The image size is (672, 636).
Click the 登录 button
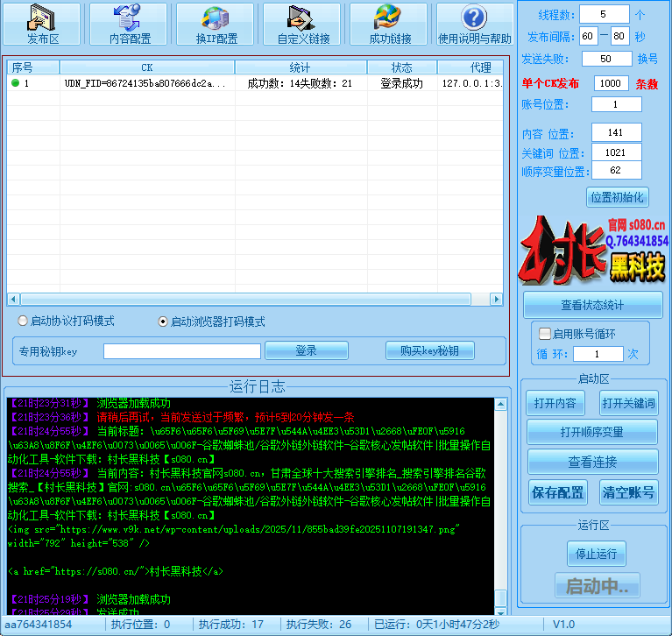[x=307, y=350]
